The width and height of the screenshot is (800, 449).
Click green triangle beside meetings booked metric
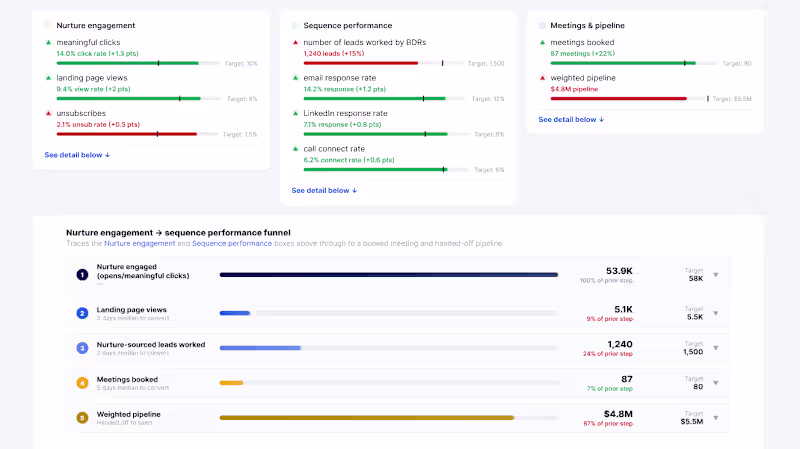point(542,42)
